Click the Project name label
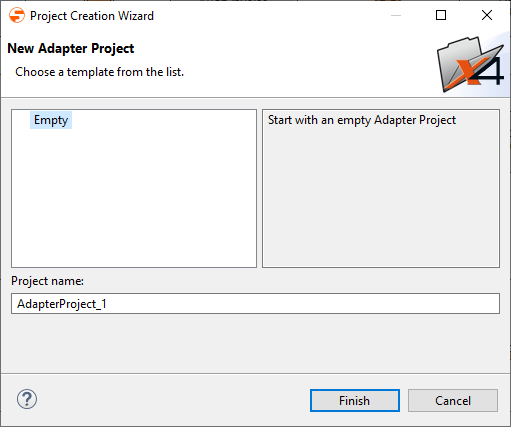Image resolution: width=511 pixels, height=427 pixels. point(47,281)
